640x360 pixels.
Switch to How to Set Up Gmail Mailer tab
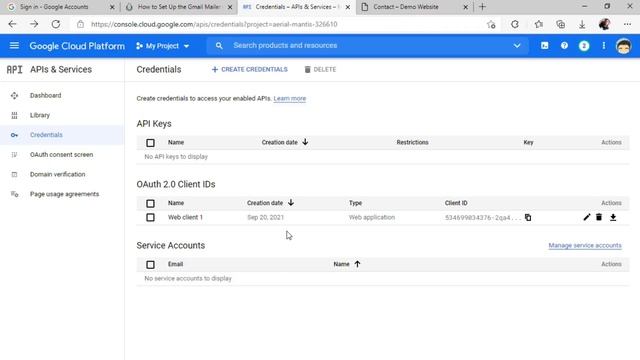point(179,7)
